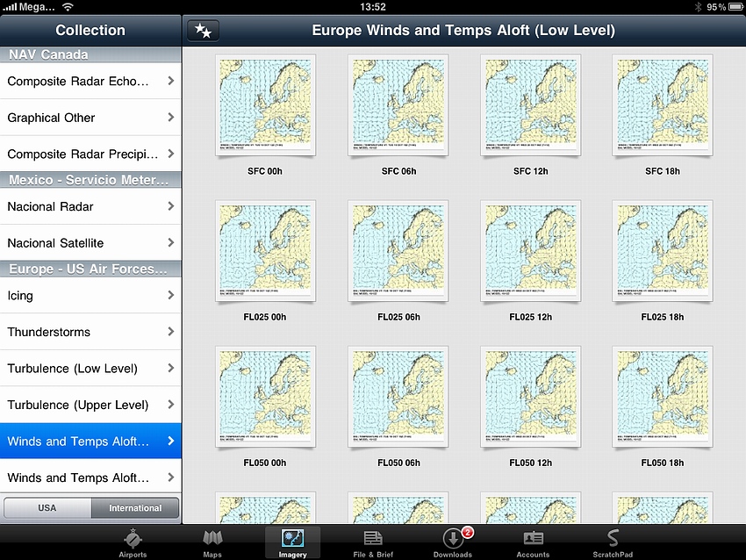
Task: Open FL025 12h chart thumbnail
Action: pyautogui.click(x=530, y=251)
